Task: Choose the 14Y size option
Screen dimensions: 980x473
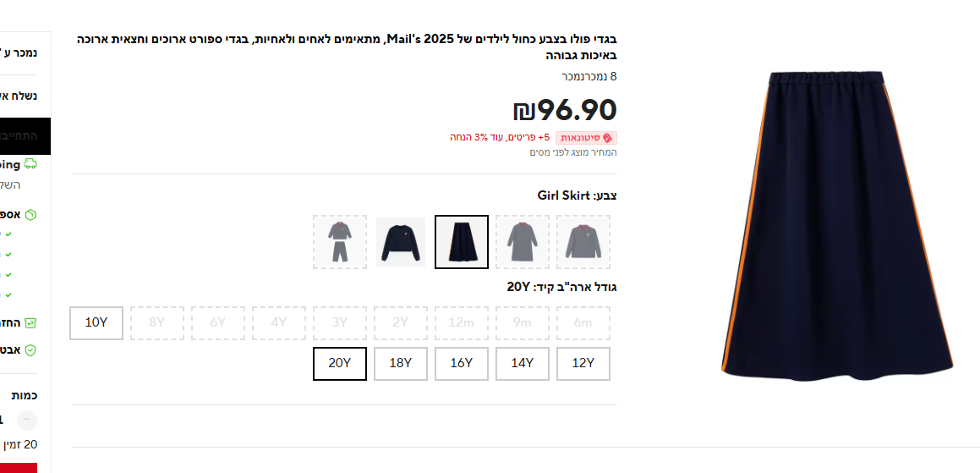Action: 522,364
